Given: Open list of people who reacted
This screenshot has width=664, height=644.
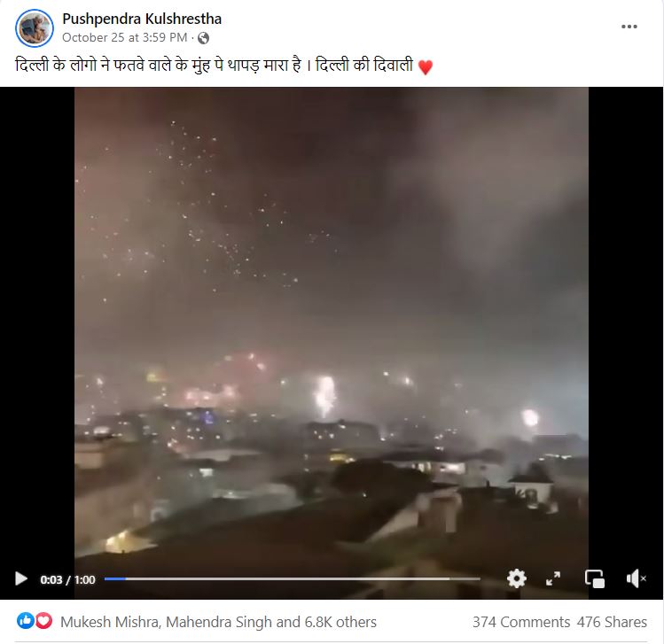Looking at the screenshot, I should click(x=218, y=622).
